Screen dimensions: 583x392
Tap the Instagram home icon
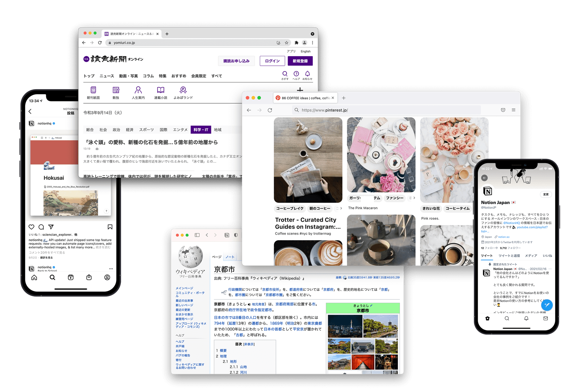pyautogui.click(x=34, y=278)
